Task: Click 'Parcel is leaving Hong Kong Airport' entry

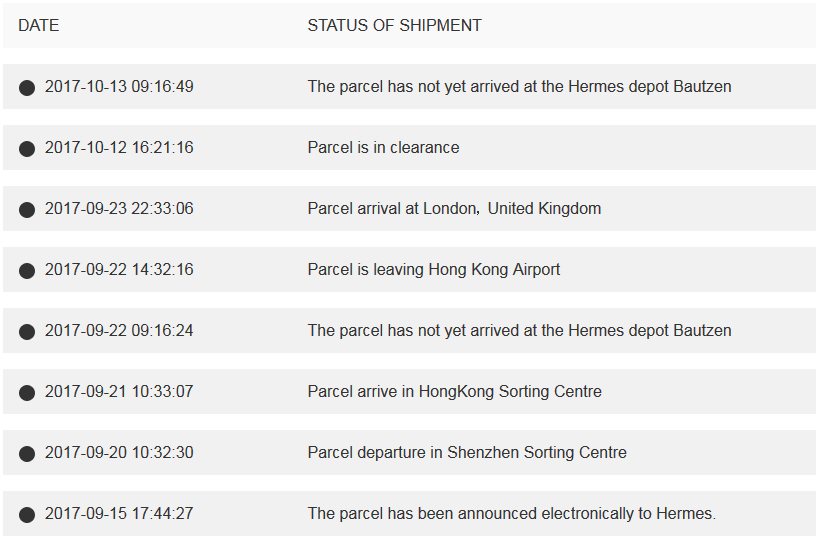Action: pyautogui.click(x=434, y=270)
